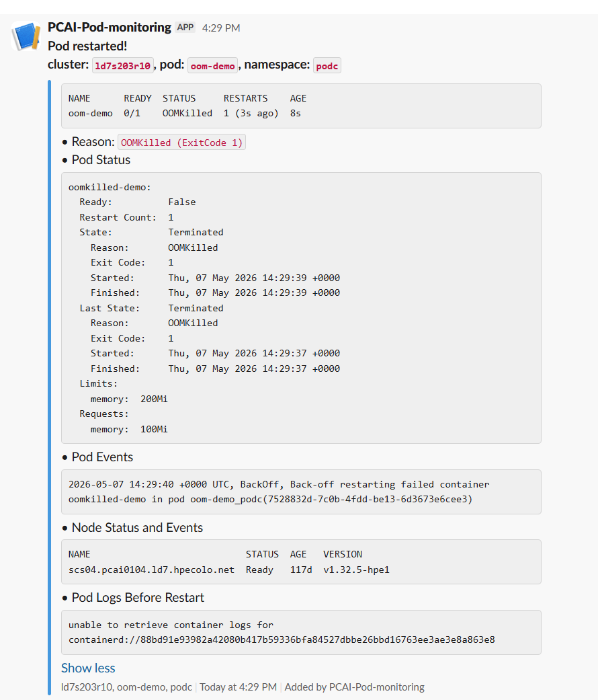Select the '200Mi' memory limit value

(154, 399)
